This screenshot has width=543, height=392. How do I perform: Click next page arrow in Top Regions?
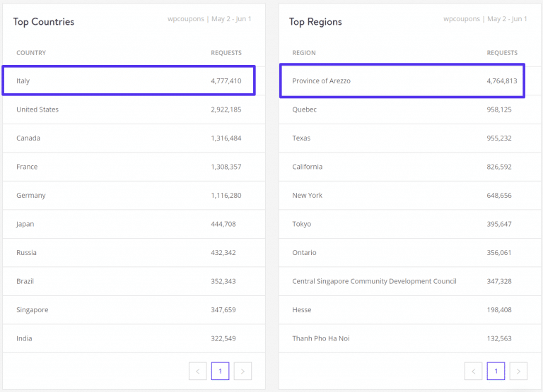click(518, 371)
